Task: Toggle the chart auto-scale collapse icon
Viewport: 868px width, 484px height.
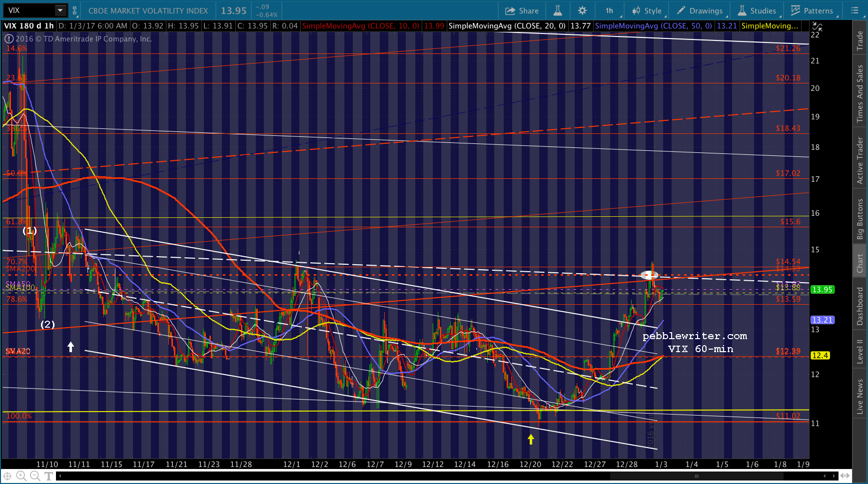Action: [817, 26]
